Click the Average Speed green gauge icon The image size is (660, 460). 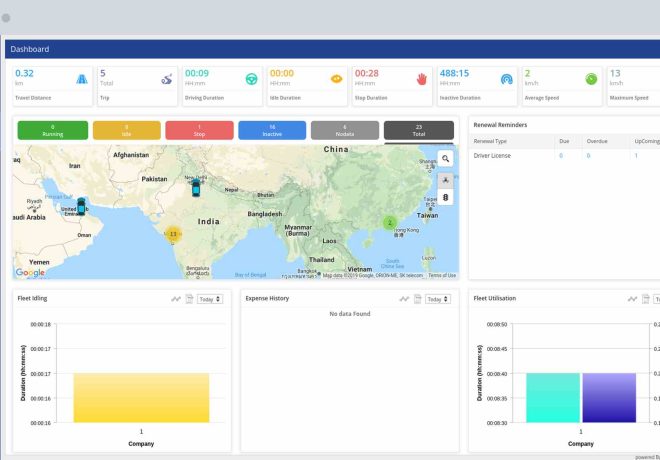point(591,79)
